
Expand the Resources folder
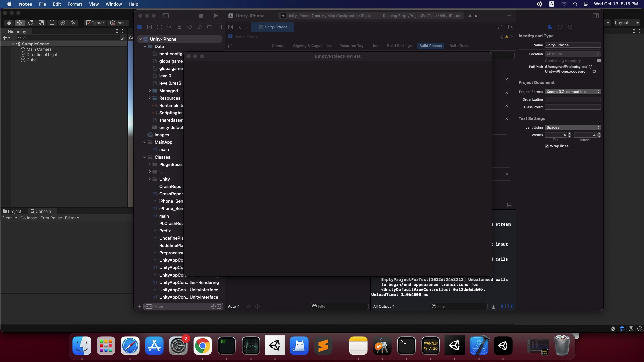coord(150,98)
